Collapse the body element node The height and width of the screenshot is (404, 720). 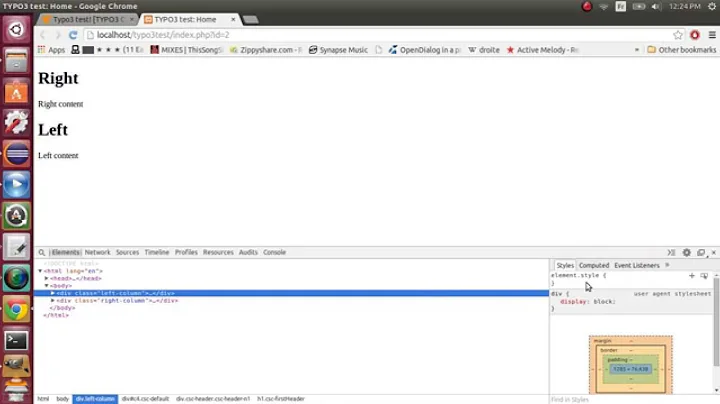click(x=46, y=286)
